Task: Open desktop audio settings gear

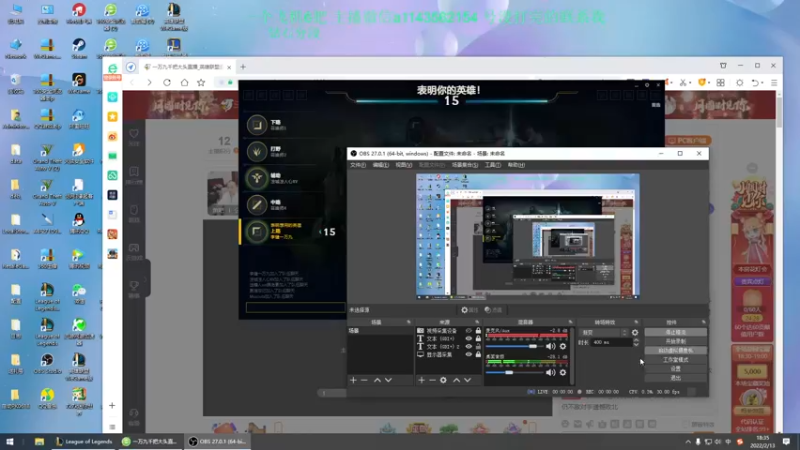Action: (x=563, y=372)
